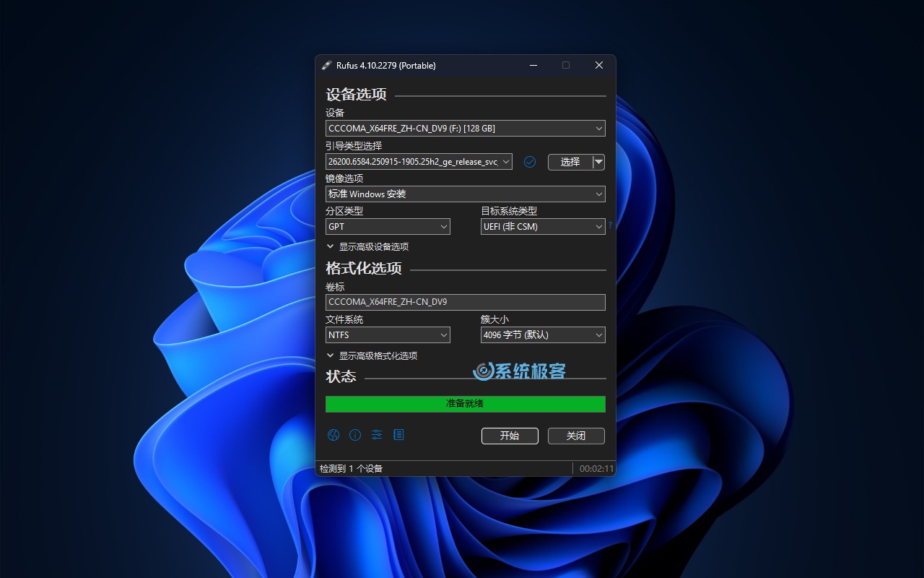Show the log icon

pos(398,435)
